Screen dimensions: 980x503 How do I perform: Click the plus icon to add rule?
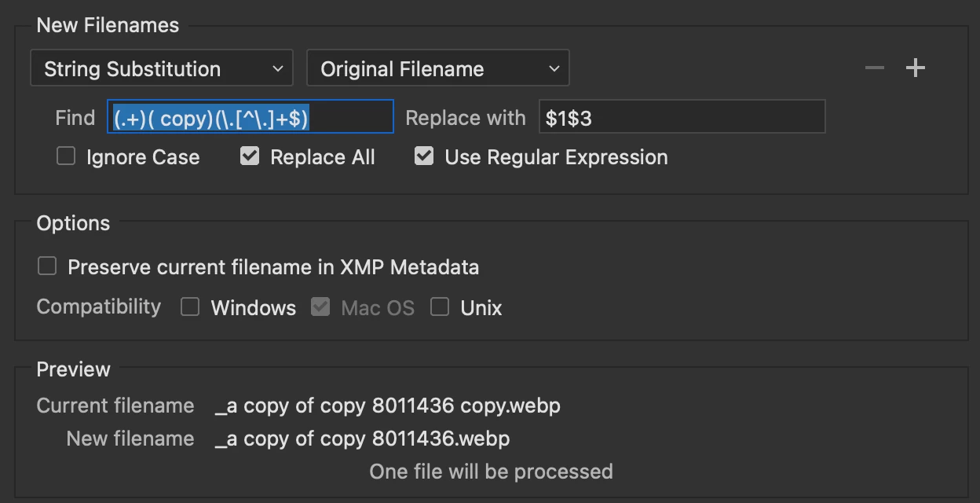click(916, 68)
